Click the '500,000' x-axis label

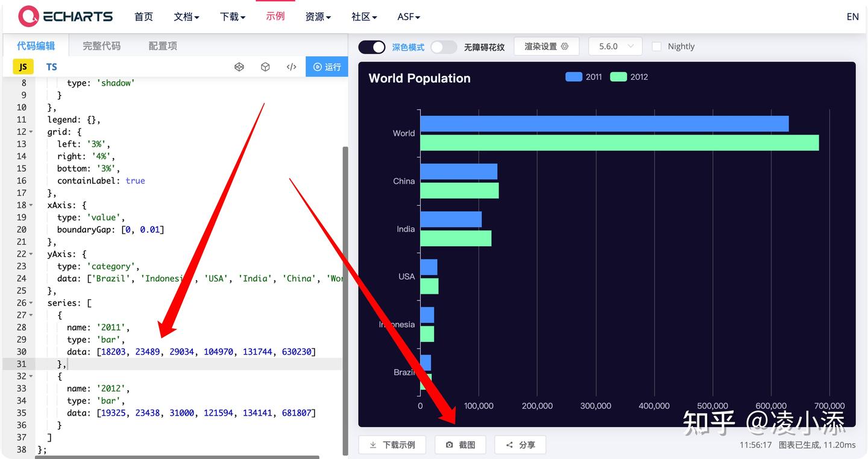(712, 406)
